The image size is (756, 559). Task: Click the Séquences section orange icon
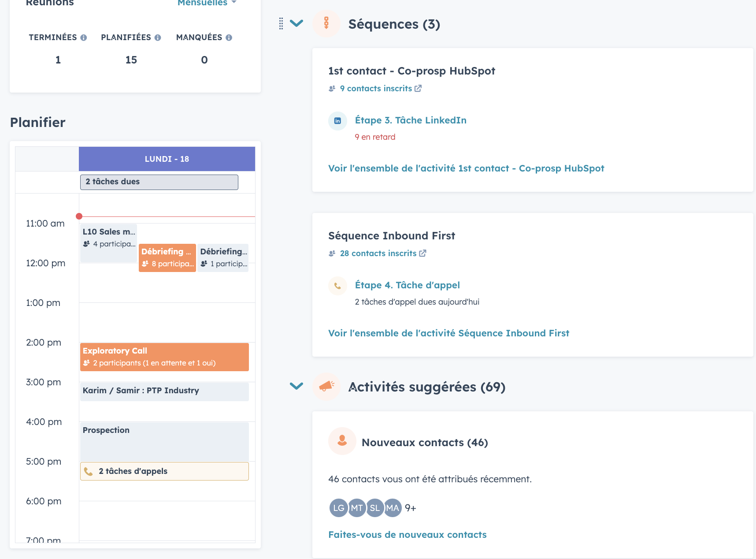[x=326, y=23]
